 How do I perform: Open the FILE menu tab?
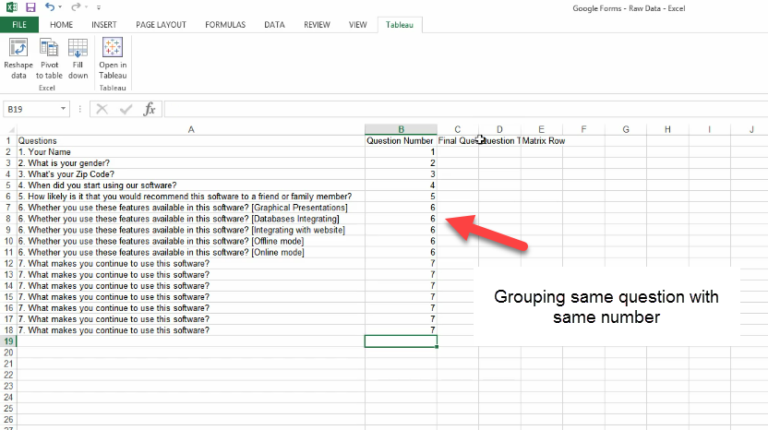click(19, 23)
